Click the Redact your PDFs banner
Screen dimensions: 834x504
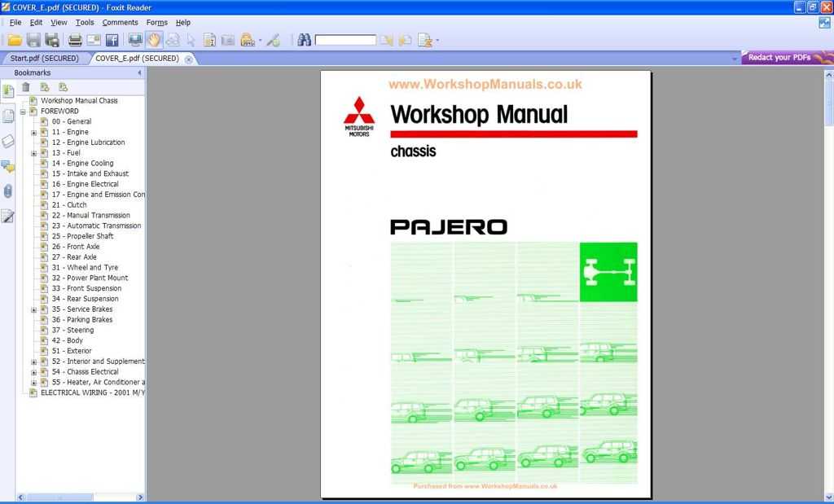point(788,58)
